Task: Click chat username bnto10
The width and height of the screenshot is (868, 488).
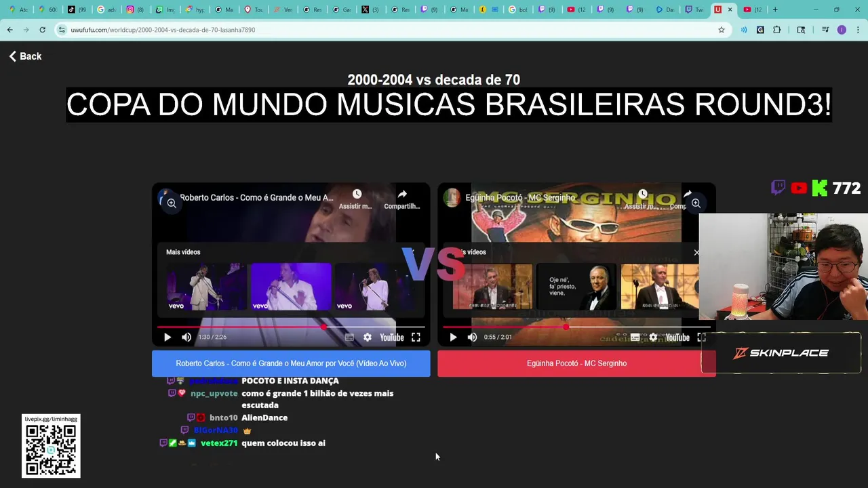Action: 224,418
